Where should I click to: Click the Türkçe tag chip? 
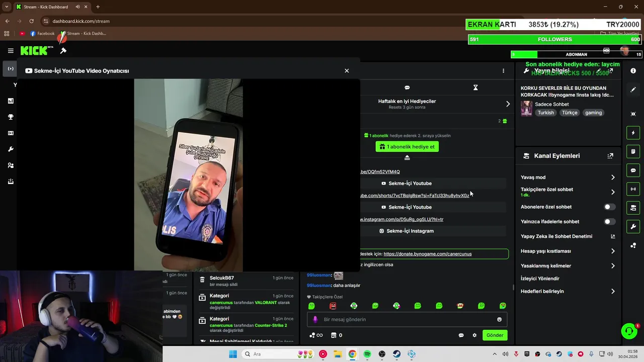coord(570,113)
